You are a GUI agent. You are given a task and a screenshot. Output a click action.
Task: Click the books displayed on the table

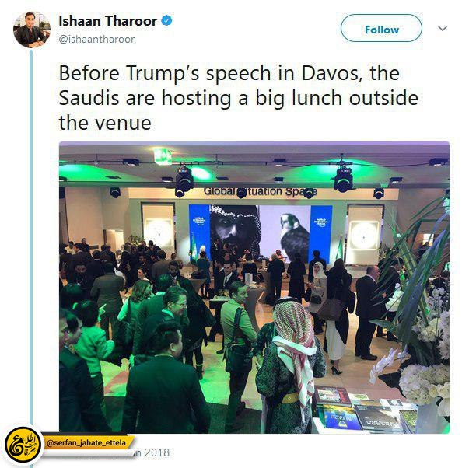pos(364,408)
